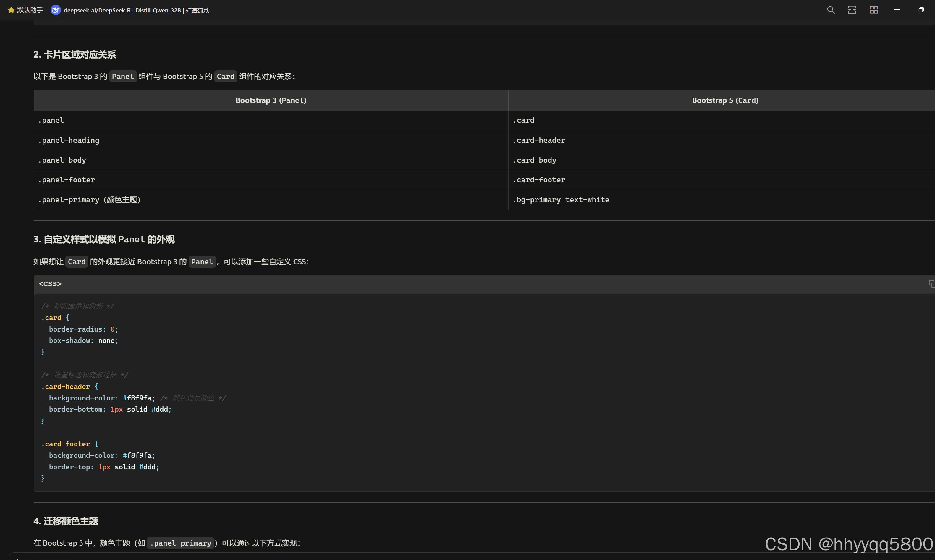Click the .panel-heading table cell
This screenshot has width=935, height=560.
69,140
